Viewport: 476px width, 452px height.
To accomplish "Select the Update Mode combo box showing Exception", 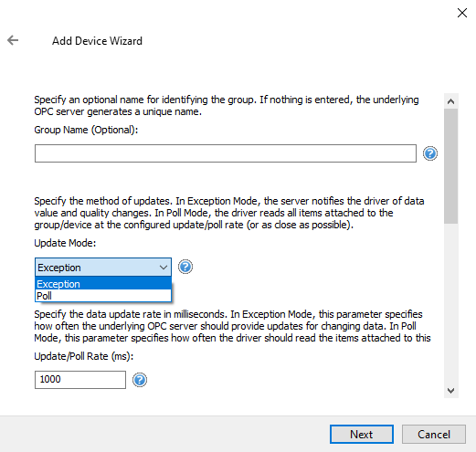I will coord(103,268).
